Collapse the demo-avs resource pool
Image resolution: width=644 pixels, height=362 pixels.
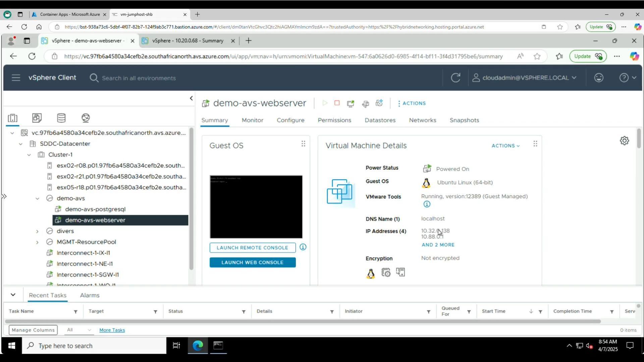point(37,198)
